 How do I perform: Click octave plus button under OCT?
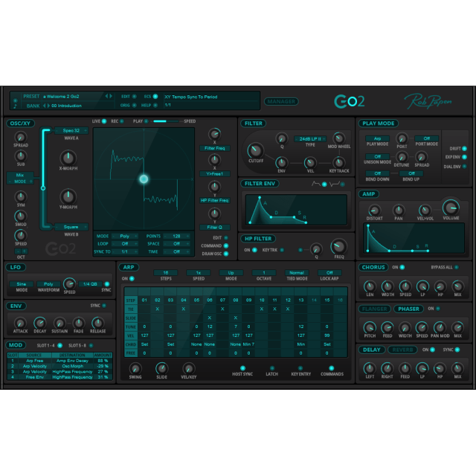25,251
